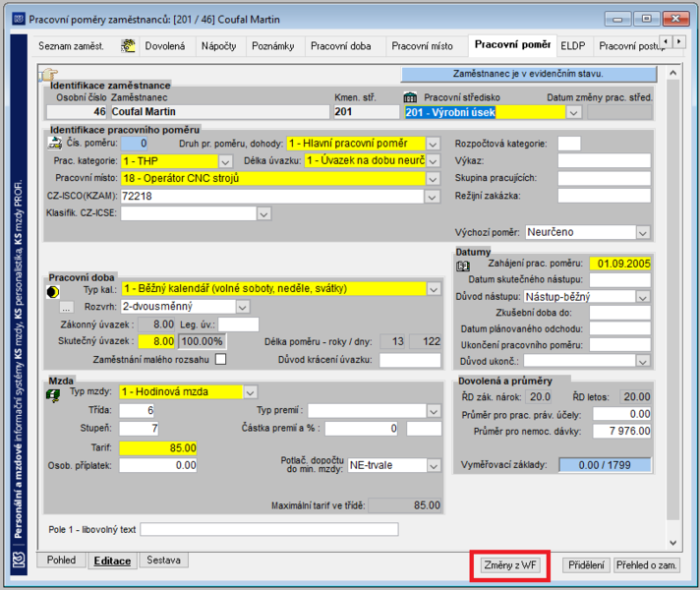The image size is (700, 590).
Task: Open the Důvod nástupu dropdown
Action: click(643, 297)
